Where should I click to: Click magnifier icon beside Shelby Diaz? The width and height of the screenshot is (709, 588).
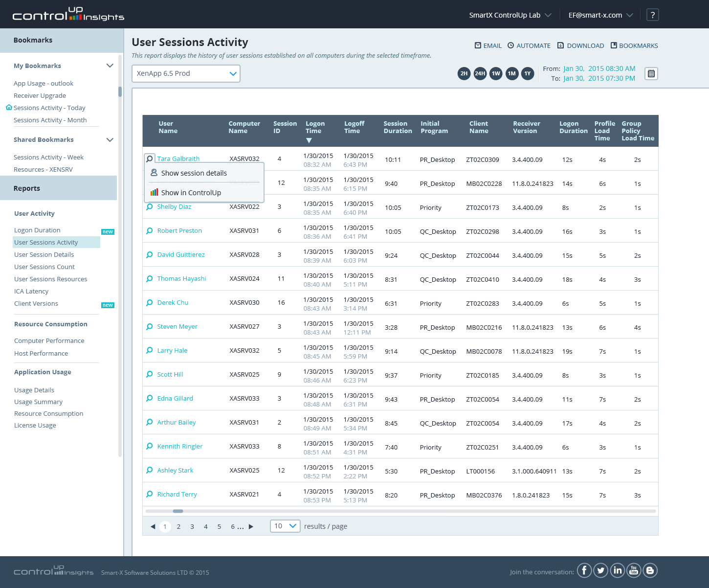coord(150,207)
